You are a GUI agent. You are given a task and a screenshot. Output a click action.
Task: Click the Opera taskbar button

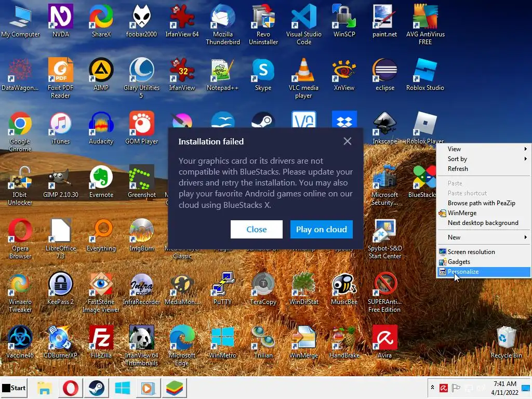(x=70, y=388)
